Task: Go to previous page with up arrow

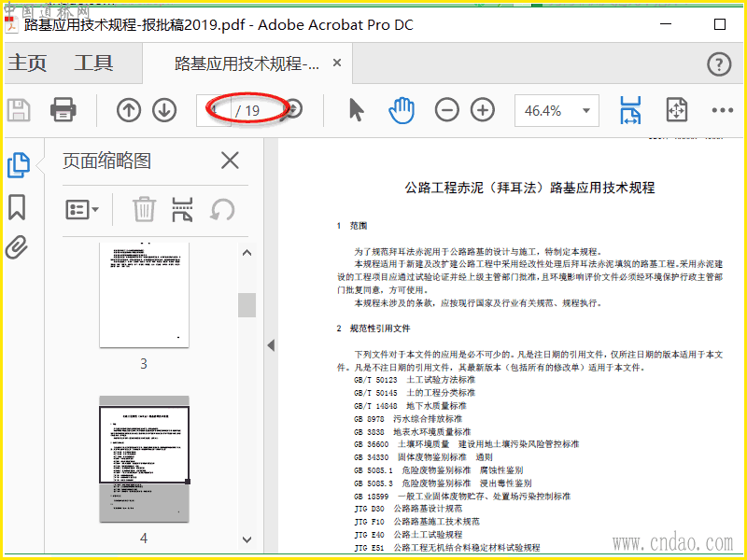Action: click(129, 110)
